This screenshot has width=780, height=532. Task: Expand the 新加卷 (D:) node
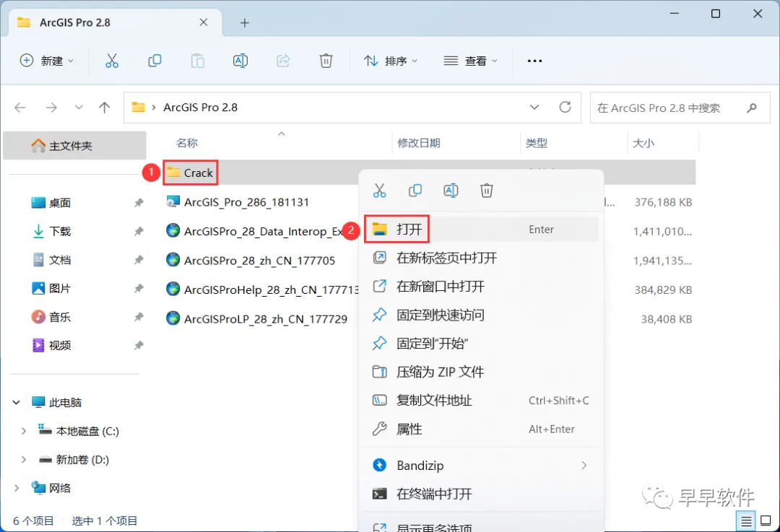pyautogui.click(x=23, y=459)
